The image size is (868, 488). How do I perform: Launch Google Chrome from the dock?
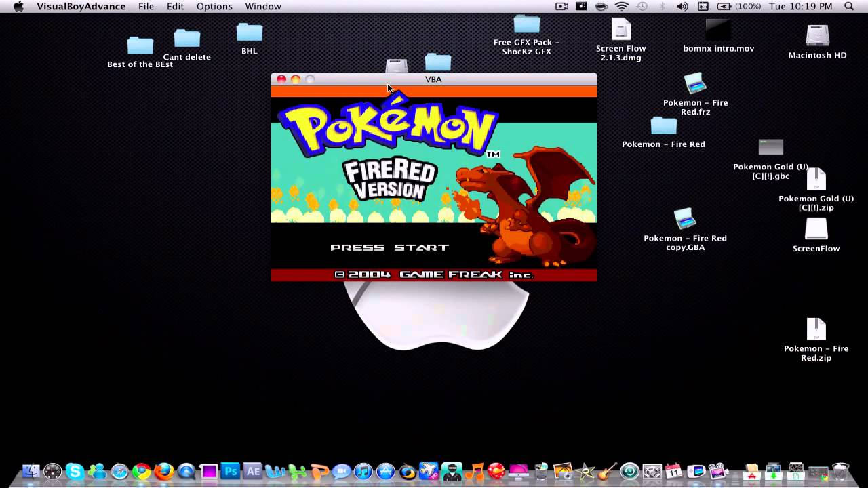point(142,471)
